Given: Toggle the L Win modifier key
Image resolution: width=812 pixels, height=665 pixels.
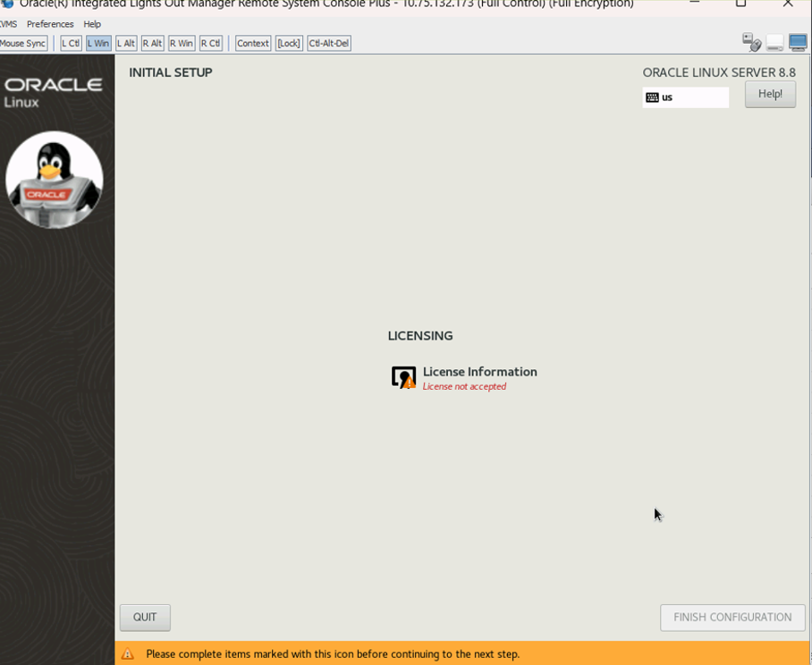Looking at the screenshot, I should point(98,43).
